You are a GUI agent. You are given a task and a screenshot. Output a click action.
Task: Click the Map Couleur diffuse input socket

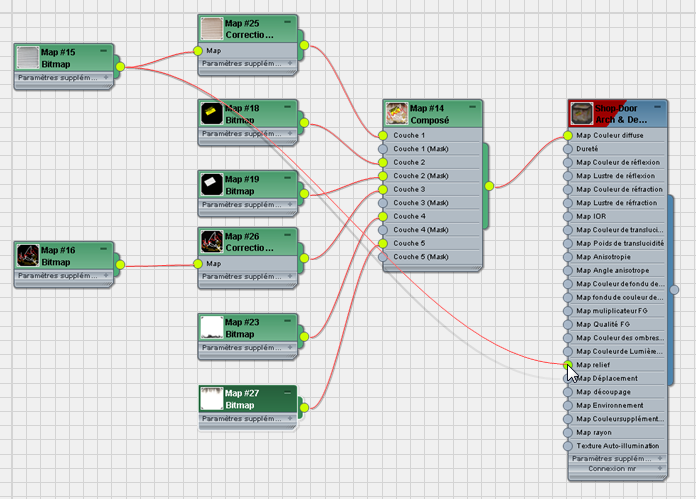[x=568, y=135]
